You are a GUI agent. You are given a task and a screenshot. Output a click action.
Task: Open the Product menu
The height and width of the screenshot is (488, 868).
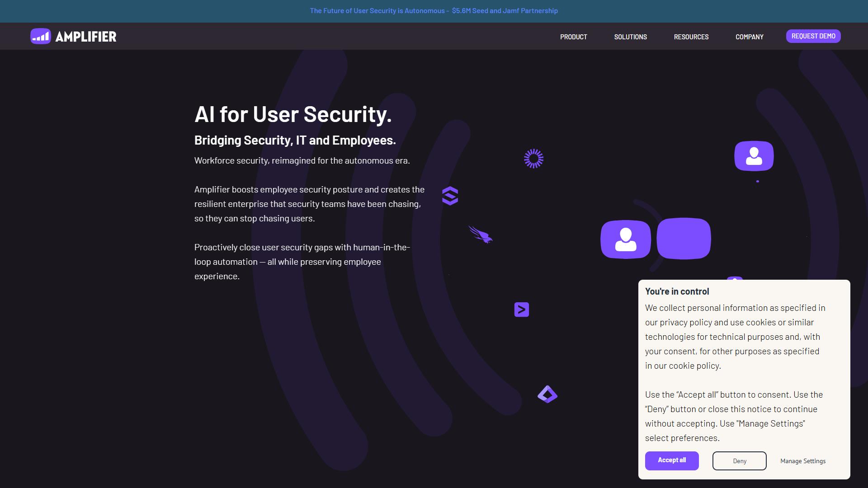click(574, 37)
